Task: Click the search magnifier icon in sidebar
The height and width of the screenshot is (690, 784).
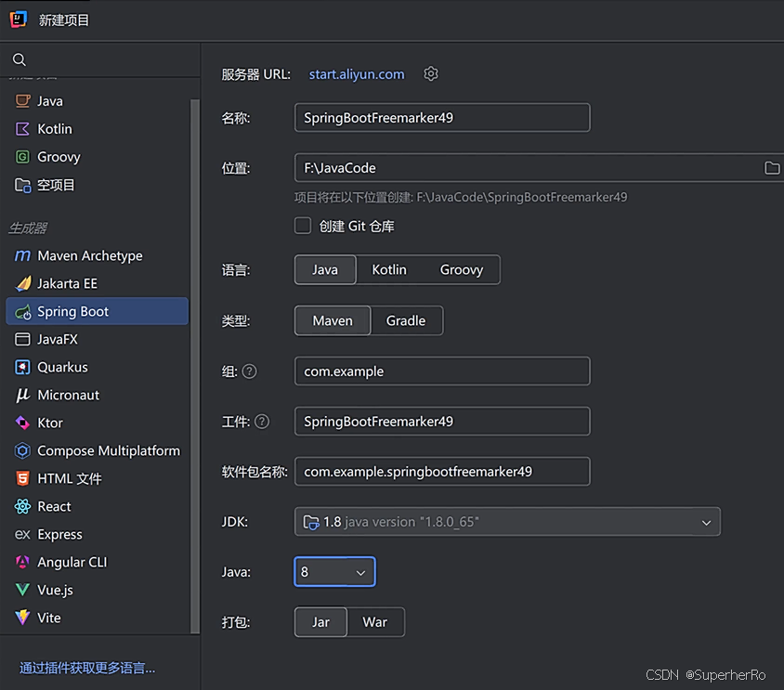Action: tap(19, 59)
